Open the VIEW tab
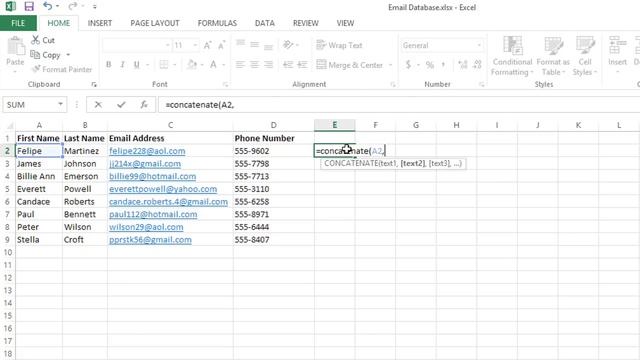640x360 pixels. pos(345,23)
